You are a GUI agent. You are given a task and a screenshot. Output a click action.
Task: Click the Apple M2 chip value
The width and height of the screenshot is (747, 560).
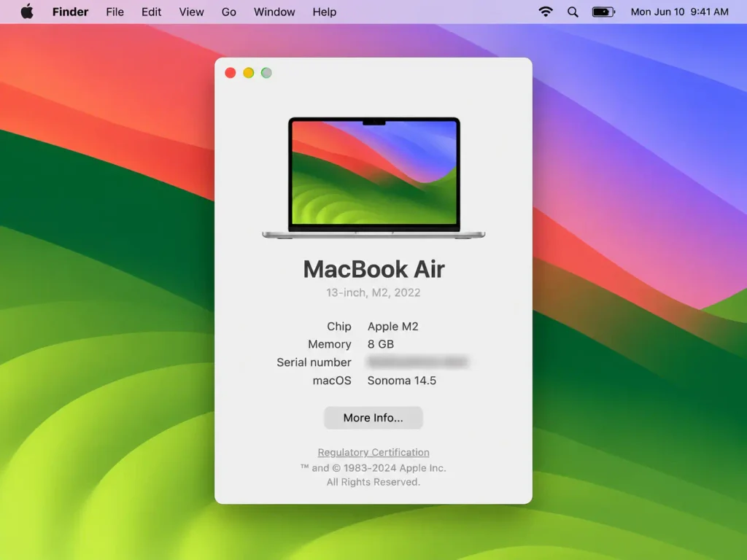(392, 326)
